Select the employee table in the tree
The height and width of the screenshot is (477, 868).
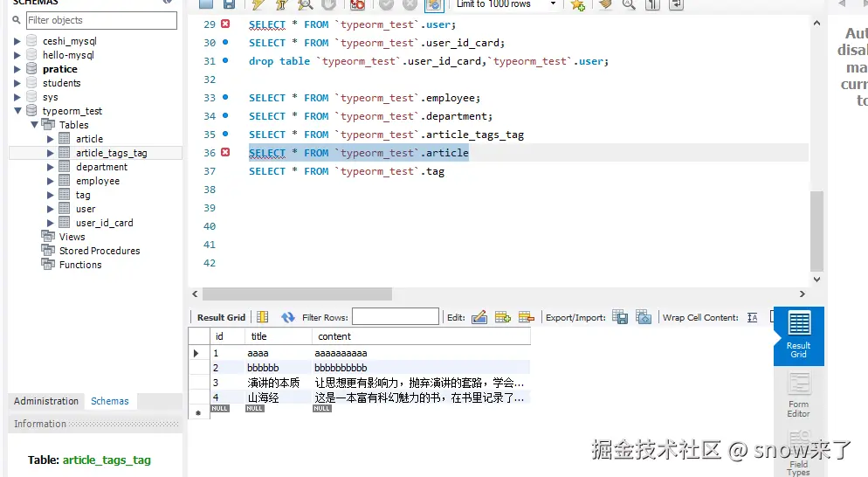(x=98, y=181)
